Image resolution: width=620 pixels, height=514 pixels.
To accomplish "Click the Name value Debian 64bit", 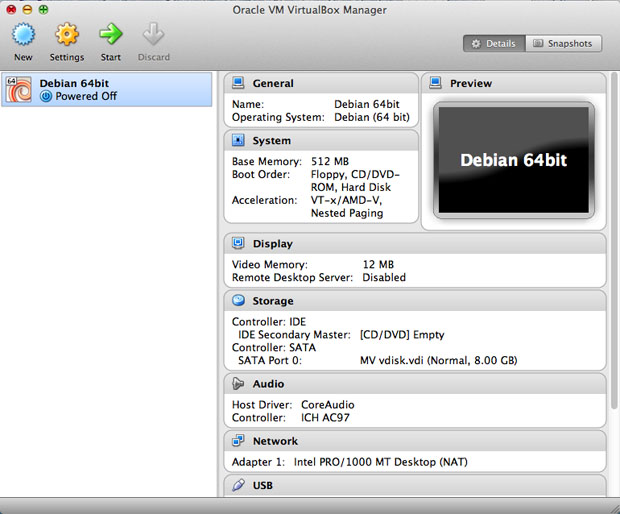I will click(367, 104).
